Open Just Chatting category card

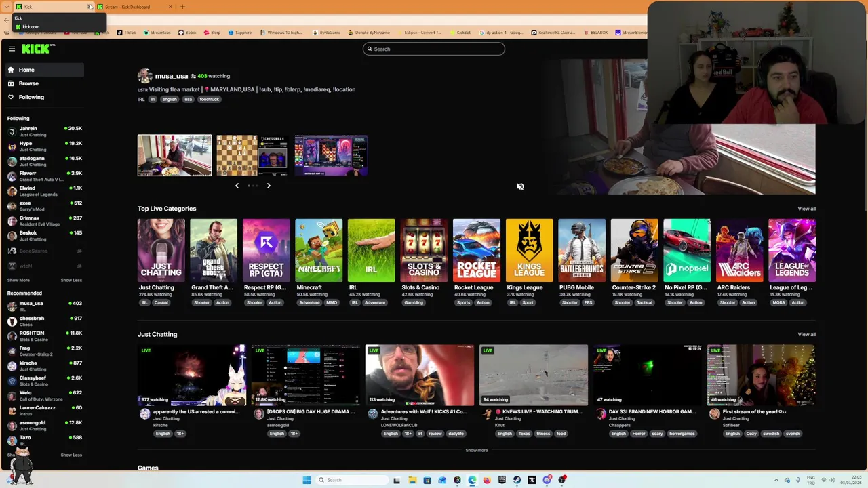pos(161,250)
